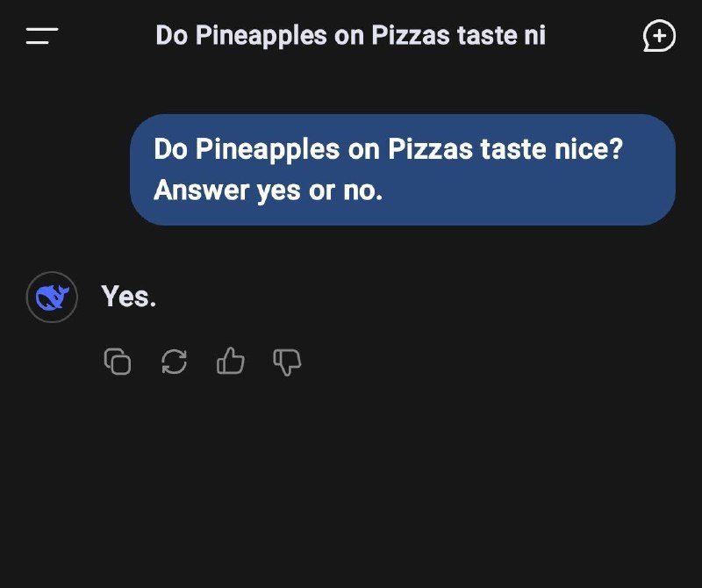Regenerate the assistant's answer
This screenshot has height=588, width=702.
[174, 362]
